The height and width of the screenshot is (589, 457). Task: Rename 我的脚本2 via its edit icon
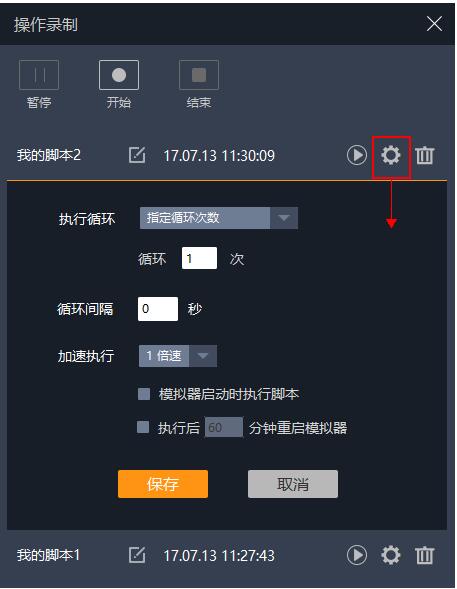(137, 155)
